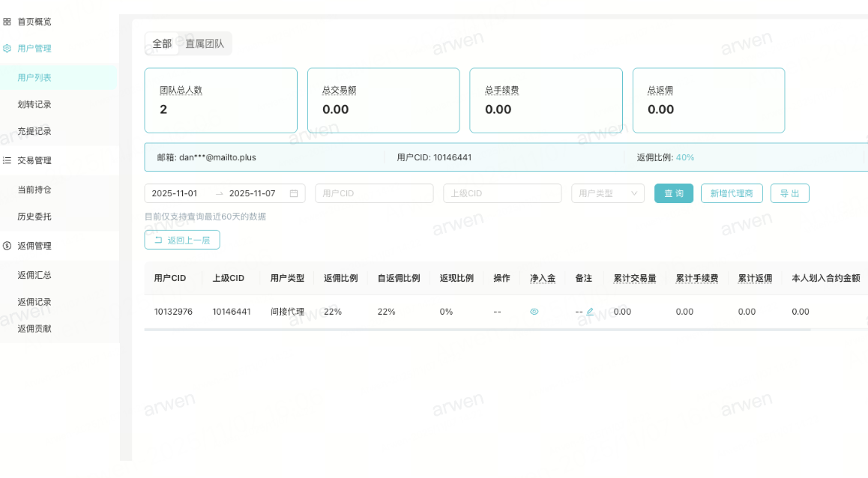
Task: Click the calendar icon in date range
Action: (x=294, y=193)
